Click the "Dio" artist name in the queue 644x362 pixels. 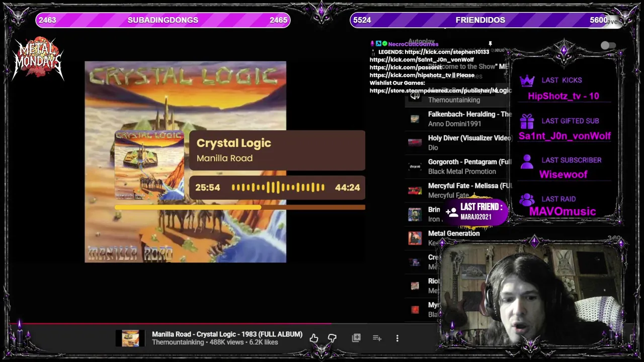[x=433, y=147]
